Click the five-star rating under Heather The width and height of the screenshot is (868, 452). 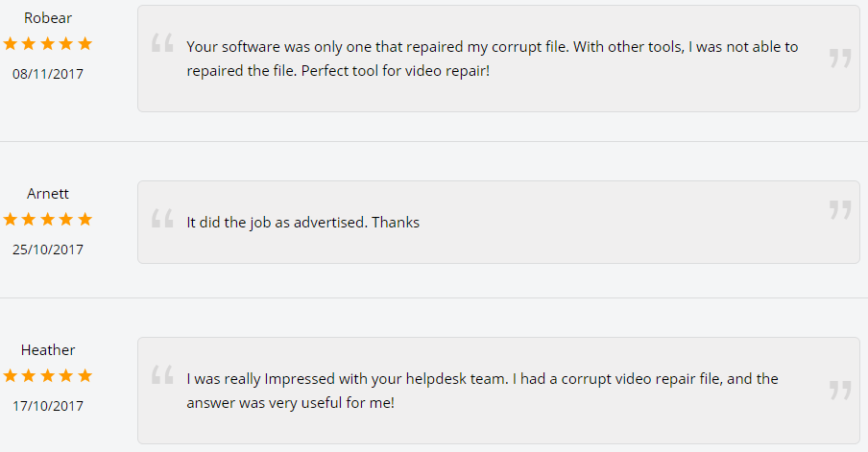(48, 376)
